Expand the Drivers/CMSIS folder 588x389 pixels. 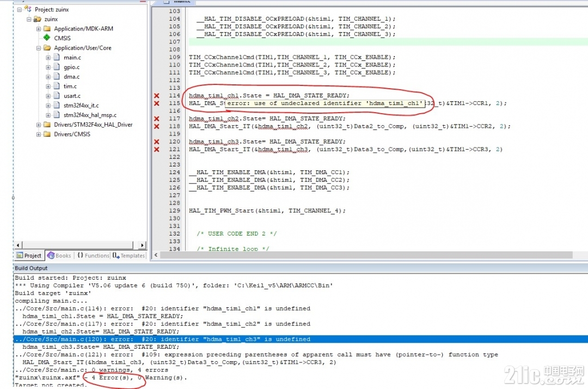tap(39, 134)
